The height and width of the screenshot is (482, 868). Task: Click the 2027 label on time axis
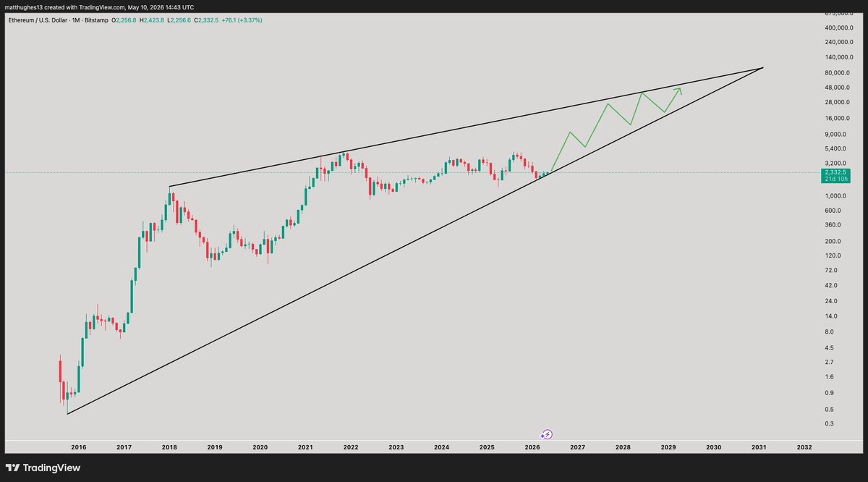(577, 448)
